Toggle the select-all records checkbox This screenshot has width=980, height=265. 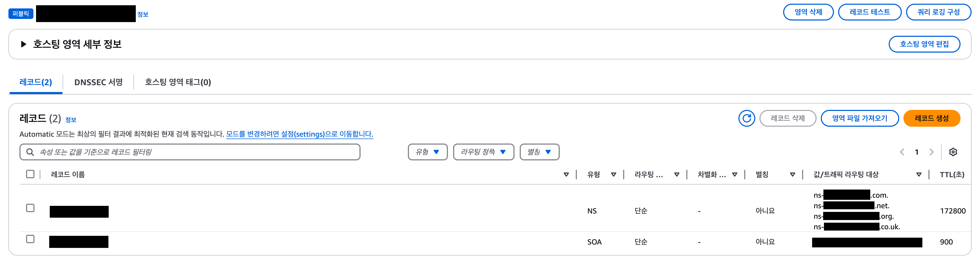click(31, 174)
